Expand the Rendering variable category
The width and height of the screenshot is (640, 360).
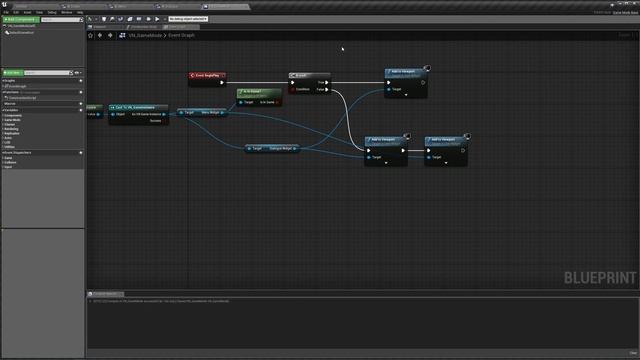tap(11, 129)
